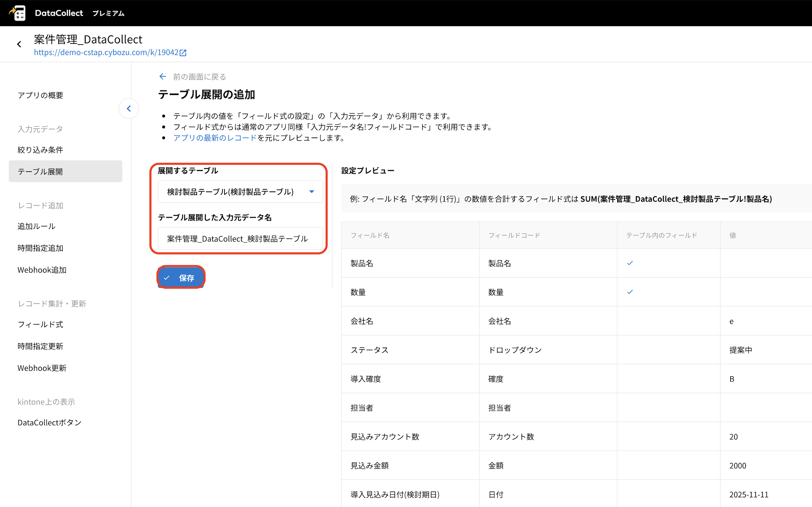The width and height of the screenshot is (812, 507).
Task: Click 前の画面に戻る link text
Action: (199, 77)
